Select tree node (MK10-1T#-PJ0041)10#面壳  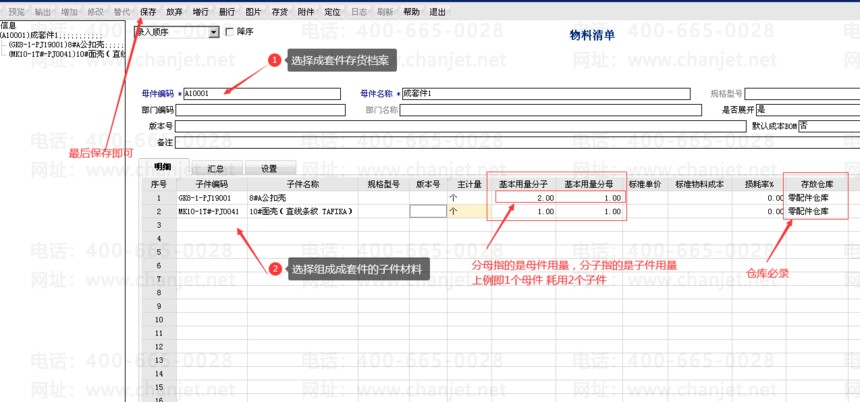[x=66, y=54]
